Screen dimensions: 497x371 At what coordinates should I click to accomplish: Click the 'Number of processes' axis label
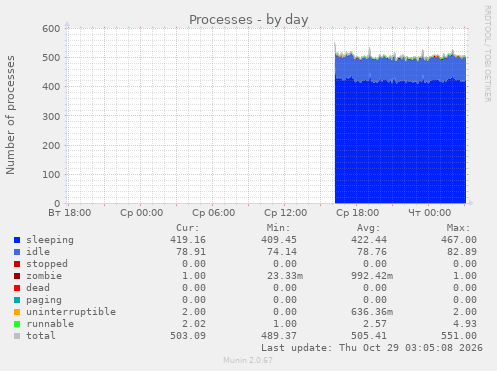click(10, 115)
